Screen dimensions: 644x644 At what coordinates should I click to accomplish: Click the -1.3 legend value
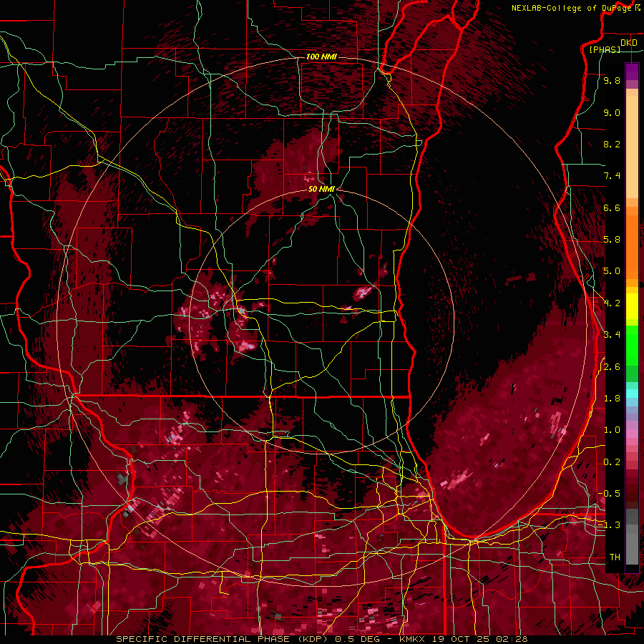pyautogui.click(x=609, y=525)
